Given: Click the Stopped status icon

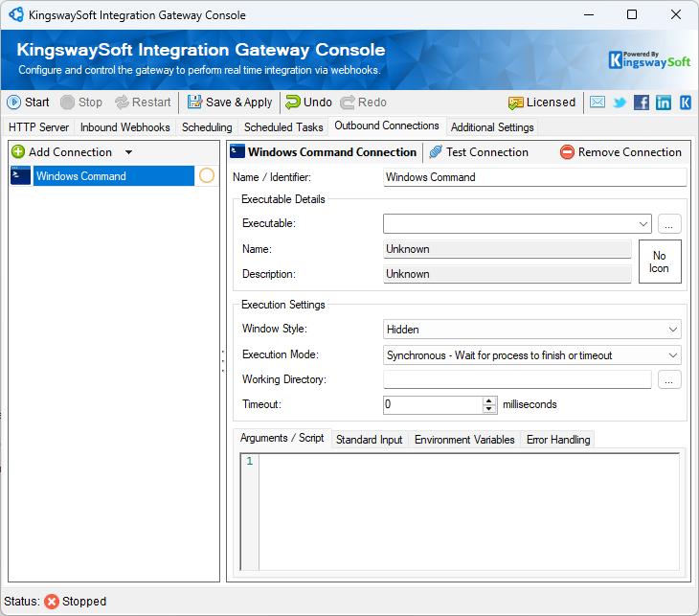Looking at the screenshot, I should point(52,602).
